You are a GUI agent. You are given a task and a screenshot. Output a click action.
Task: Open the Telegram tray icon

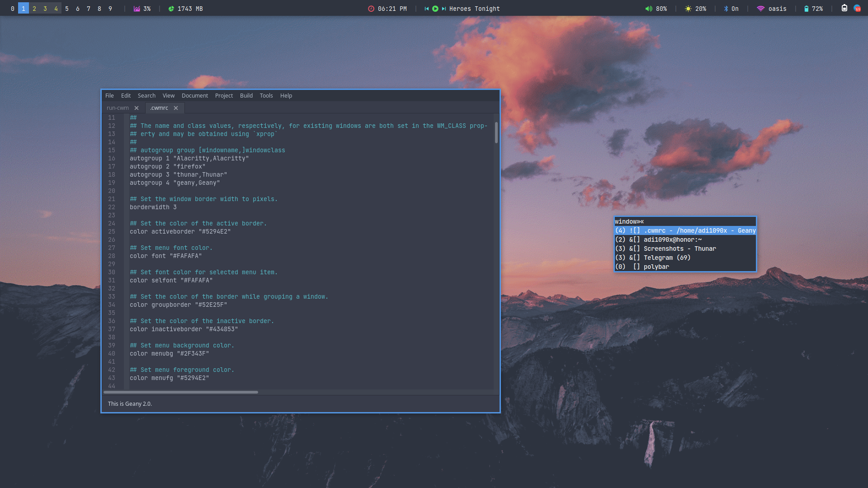(x=857, y=8)
